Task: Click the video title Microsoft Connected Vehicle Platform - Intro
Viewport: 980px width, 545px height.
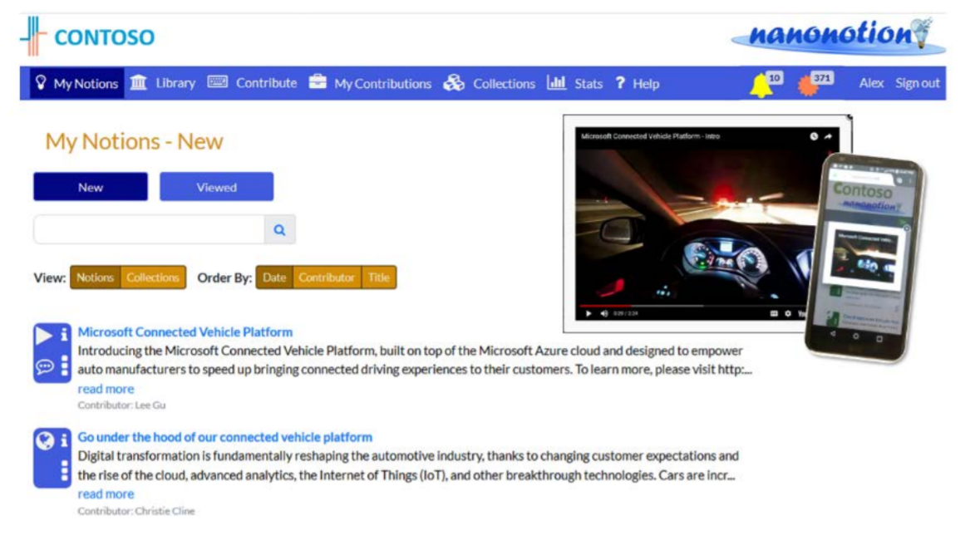Action: pos(651,136)
